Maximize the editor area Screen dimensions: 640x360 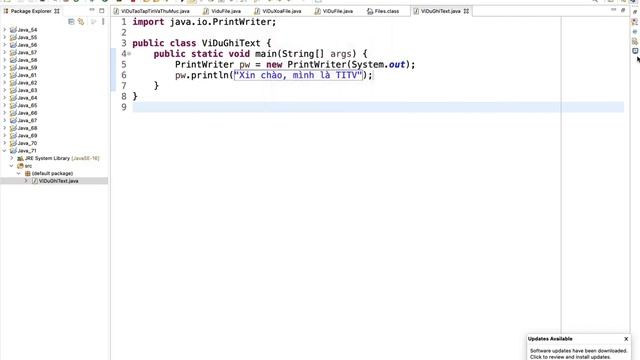623,10
